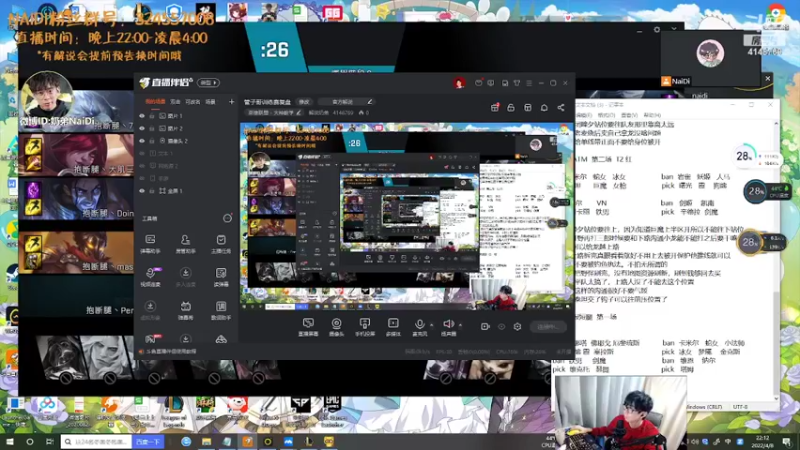Open the skin shirt icon in title bar

click(x=517, y=83)
